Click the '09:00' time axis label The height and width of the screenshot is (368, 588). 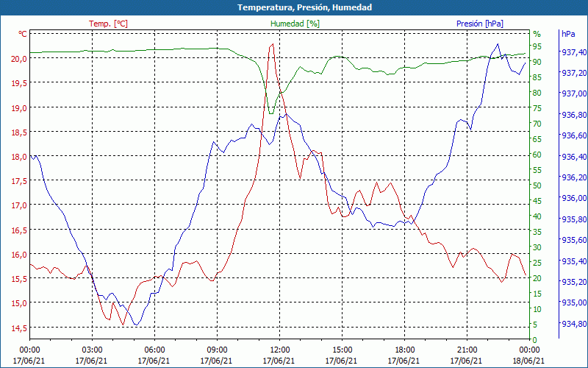click(x=217, y=350)
